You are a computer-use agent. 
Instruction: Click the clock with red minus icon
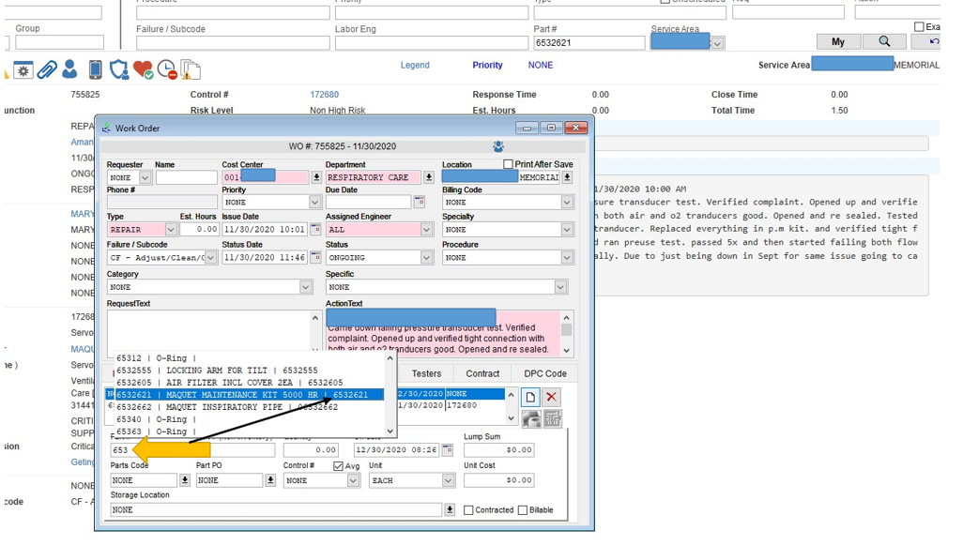tap(166, 70)
